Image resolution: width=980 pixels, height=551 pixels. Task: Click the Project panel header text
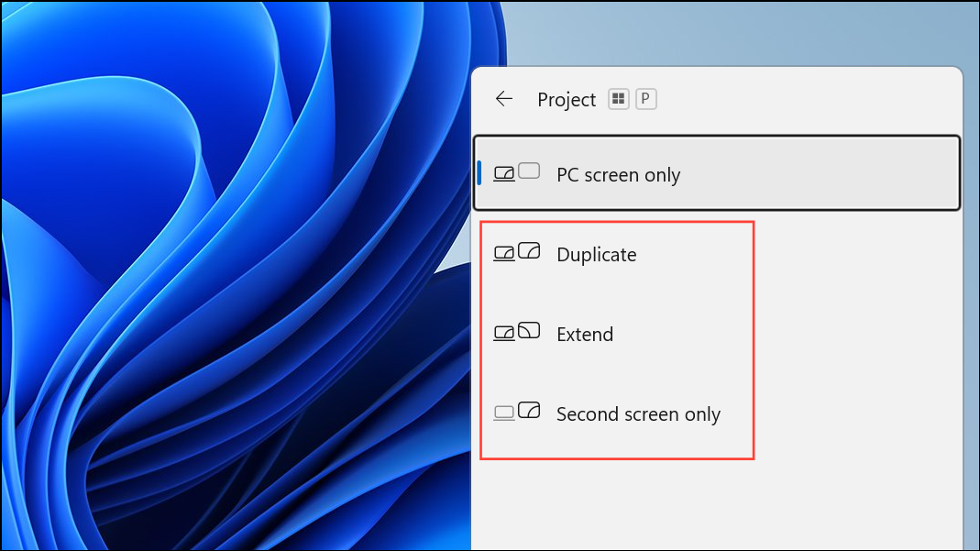click(567, 99)
